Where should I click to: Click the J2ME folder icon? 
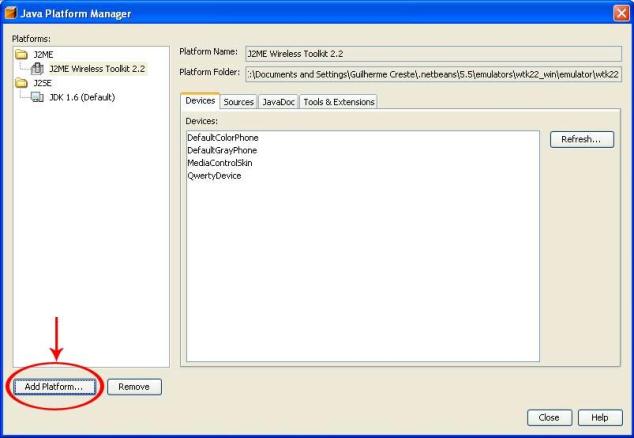(21, 53)
